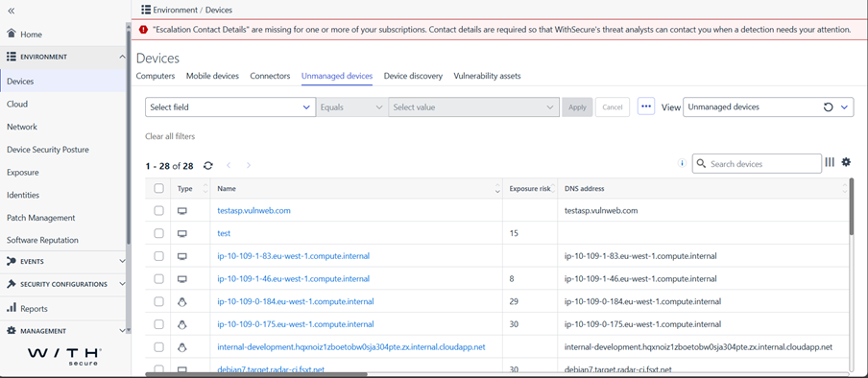Image resolution: width=868 pixels, height=378 pixels.
Task: Select the Unmanaged devices tab
Action: pos(337,77)
